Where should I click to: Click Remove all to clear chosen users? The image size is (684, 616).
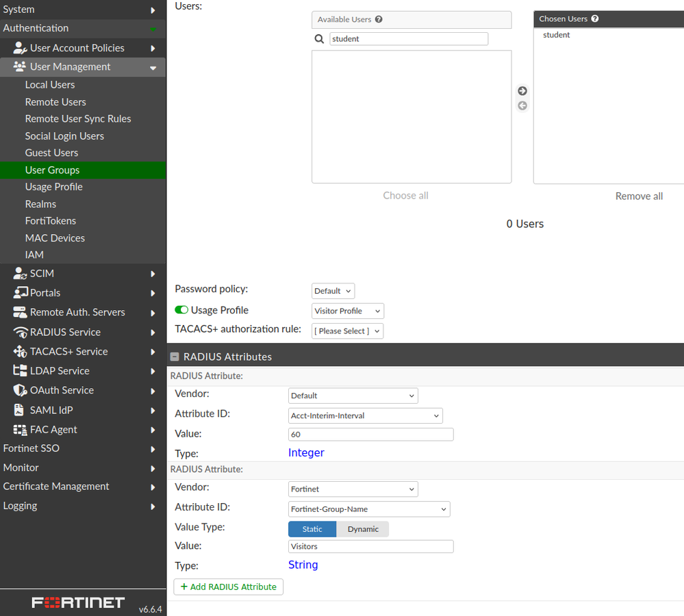[639, 195]
